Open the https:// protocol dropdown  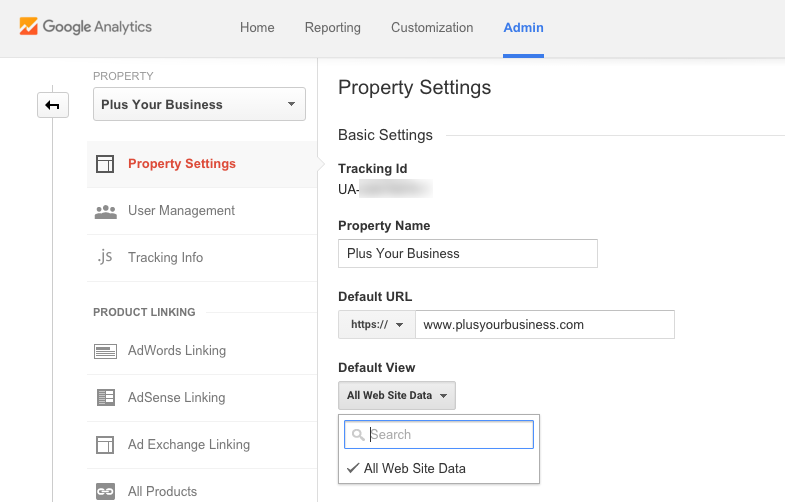pos(376,324)
